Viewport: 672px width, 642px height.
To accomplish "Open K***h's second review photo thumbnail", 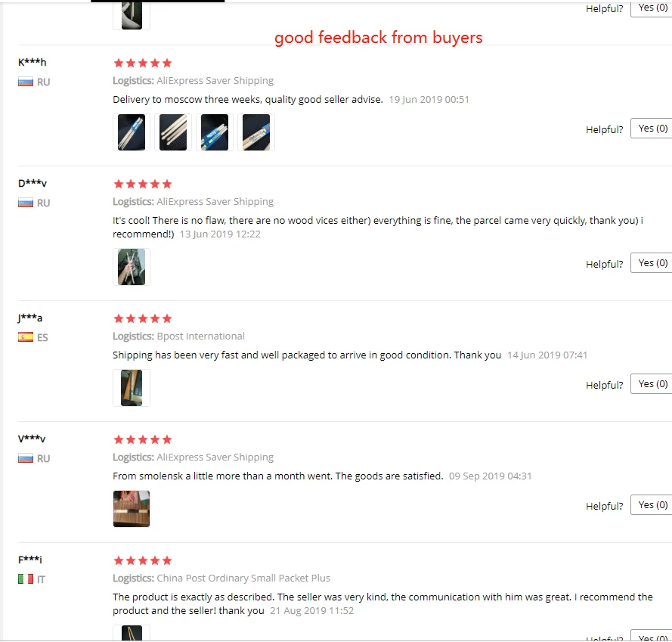I will click(172, 132).
